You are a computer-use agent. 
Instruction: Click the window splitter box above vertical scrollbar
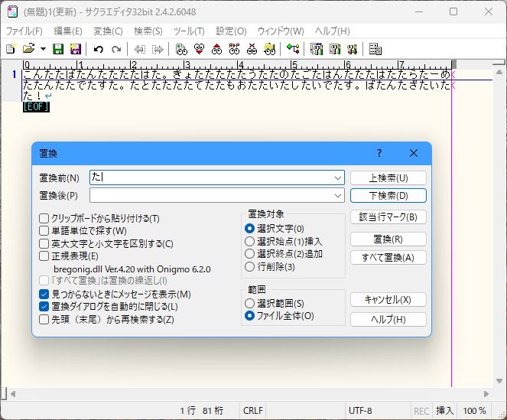(x=499, y=62)
